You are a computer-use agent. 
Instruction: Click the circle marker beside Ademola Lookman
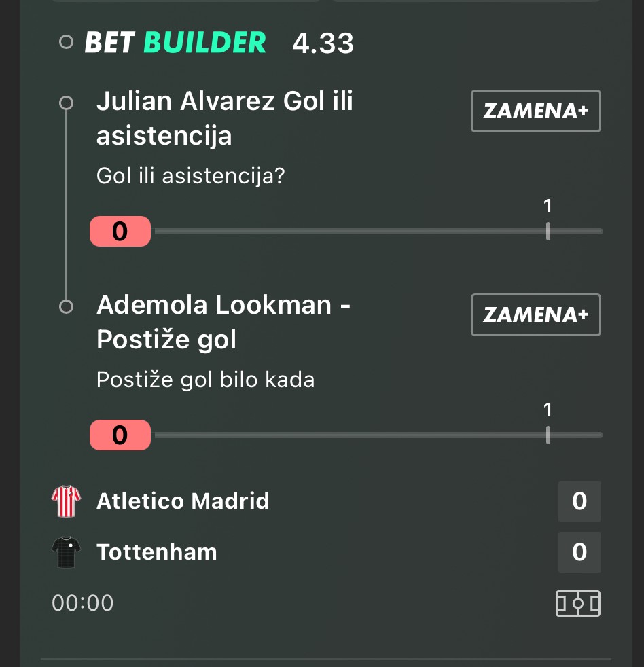tap(66, 307)
